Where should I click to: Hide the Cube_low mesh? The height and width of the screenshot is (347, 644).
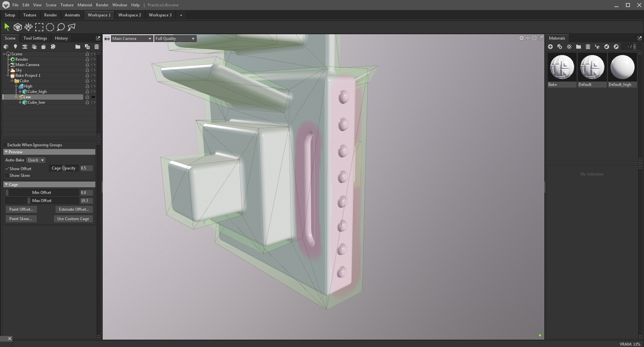(x=93, y=102)
